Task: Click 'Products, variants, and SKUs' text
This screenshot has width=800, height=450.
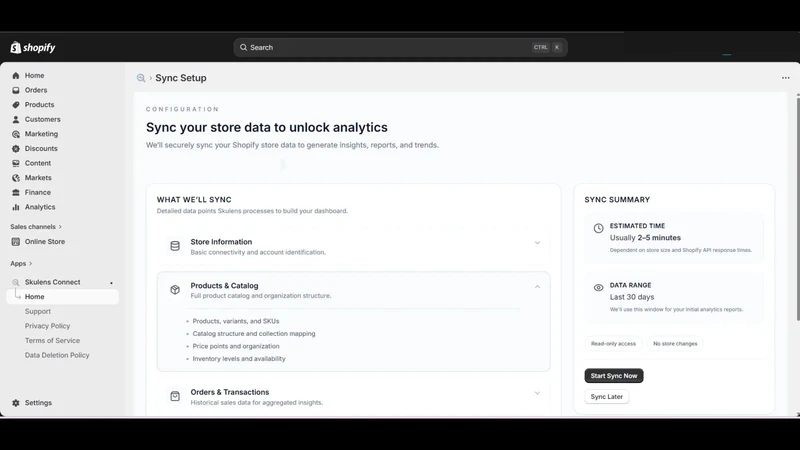Action: pyautogui.click(x=236, y=321)
